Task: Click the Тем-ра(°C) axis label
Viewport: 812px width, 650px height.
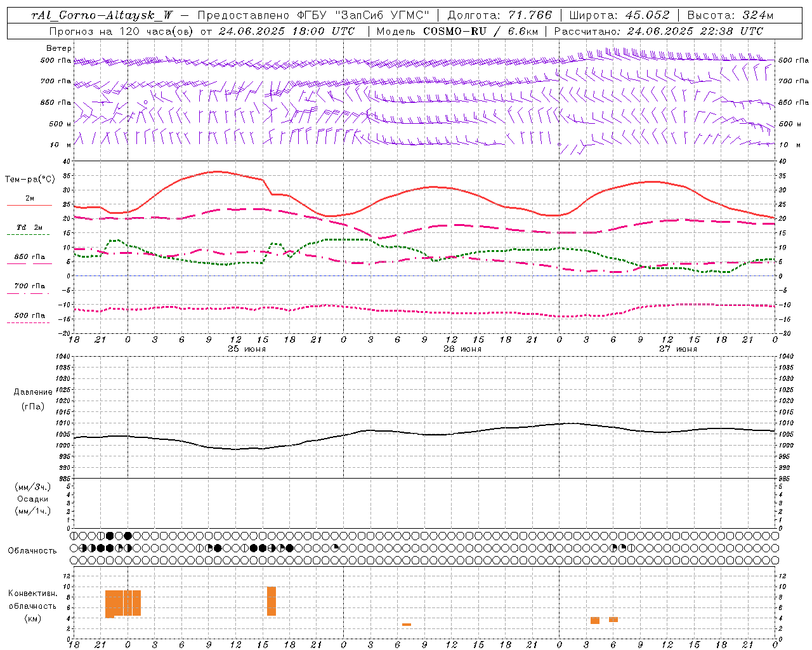Action: click(30, 180)
